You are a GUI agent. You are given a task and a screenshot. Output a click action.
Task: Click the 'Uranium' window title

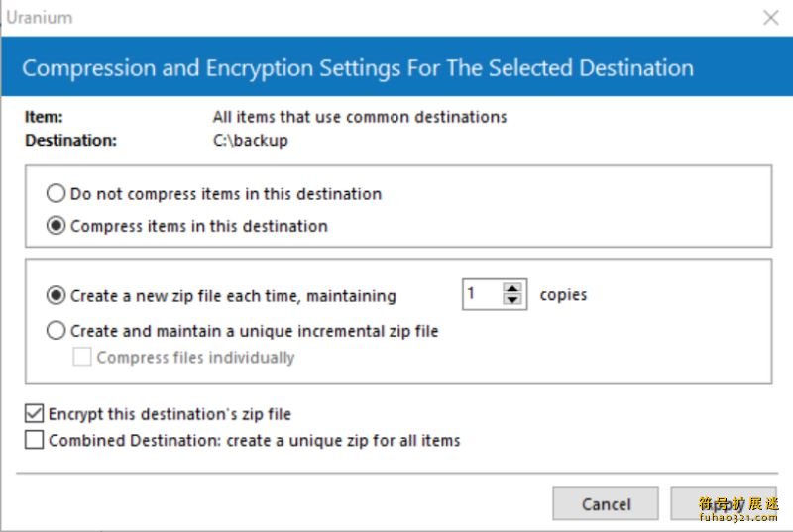(x=40, y=18)
